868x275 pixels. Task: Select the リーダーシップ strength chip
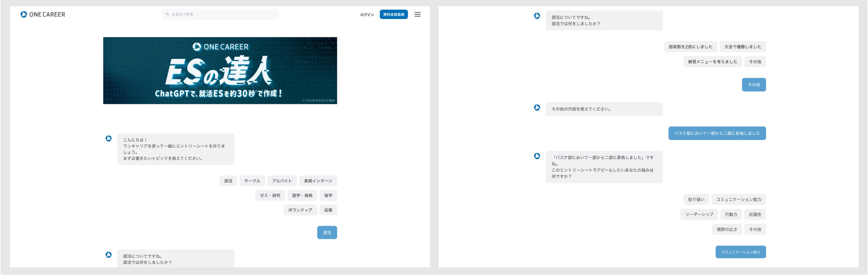[699, 214]
